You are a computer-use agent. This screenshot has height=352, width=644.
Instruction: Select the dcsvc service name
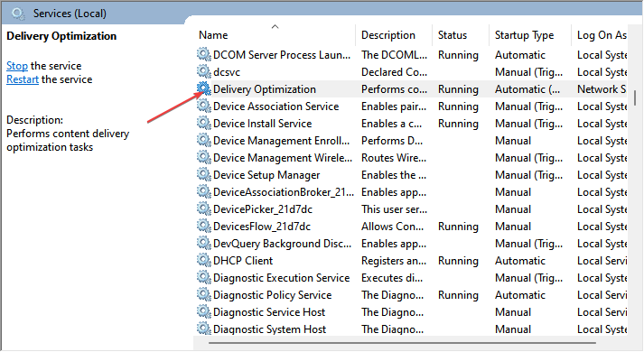[227, 72]
